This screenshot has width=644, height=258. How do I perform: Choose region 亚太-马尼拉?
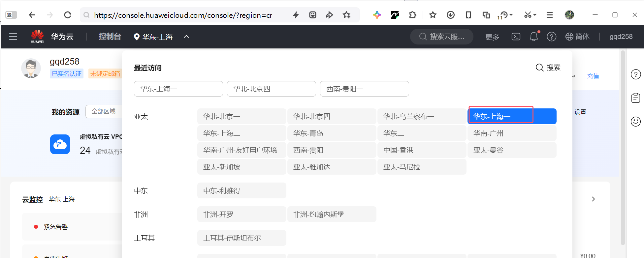point(422,167)
